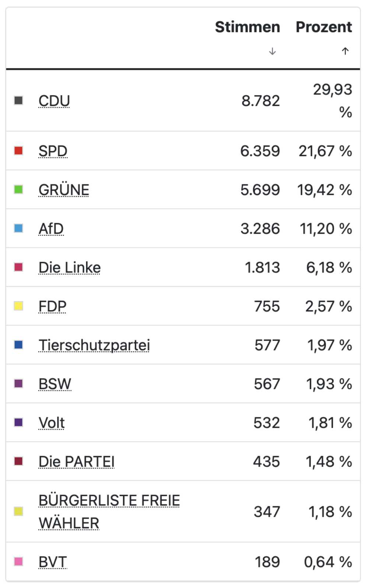Click the AfD party name

(51, 229)
